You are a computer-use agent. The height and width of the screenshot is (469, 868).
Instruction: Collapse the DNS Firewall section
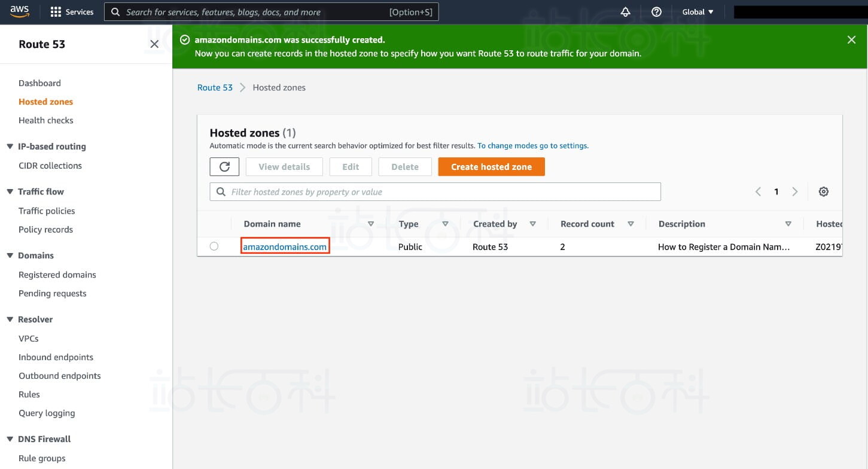point(10,439)
